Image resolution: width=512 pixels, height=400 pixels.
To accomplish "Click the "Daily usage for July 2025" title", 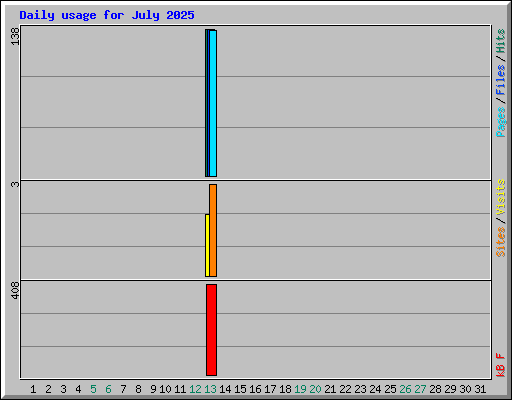I will click(107, 15).
